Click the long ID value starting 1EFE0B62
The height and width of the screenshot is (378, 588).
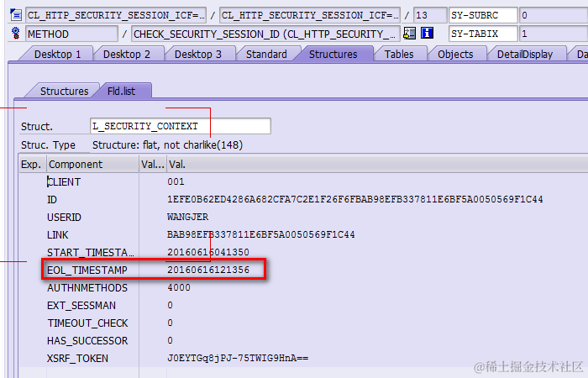pos(355,200)
